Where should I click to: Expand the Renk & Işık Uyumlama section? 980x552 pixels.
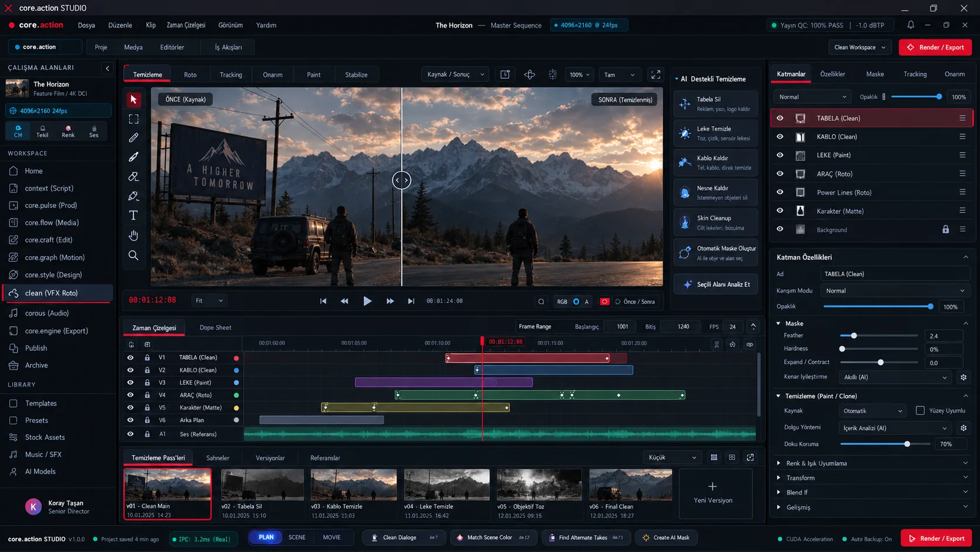tap(872, 463)
